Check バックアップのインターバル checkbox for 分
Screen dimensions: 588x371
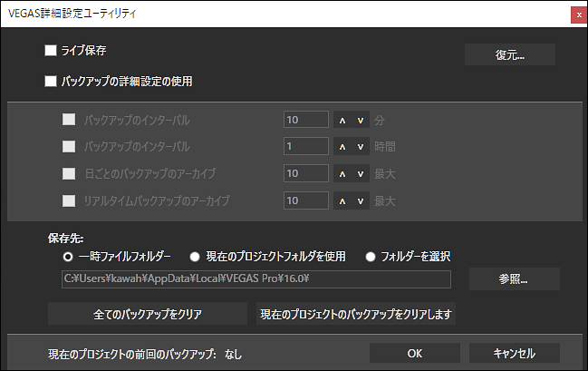tap(69, 120)
